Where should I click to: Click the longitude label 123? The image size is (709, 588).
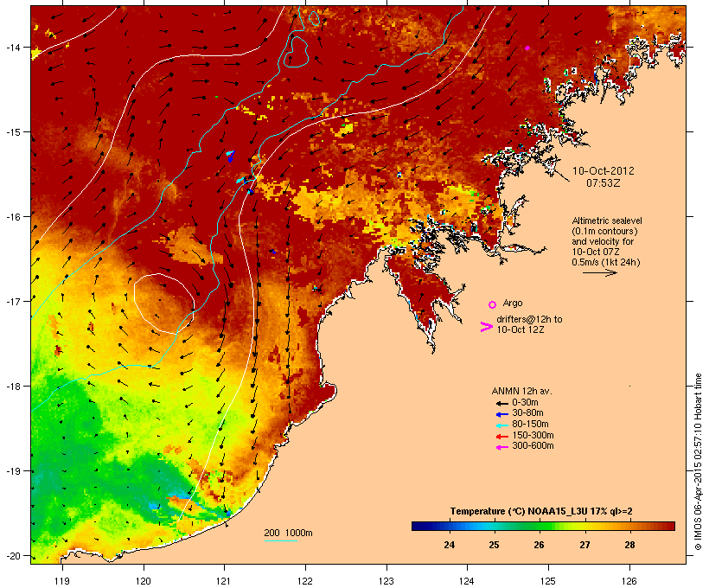point(386,581)
